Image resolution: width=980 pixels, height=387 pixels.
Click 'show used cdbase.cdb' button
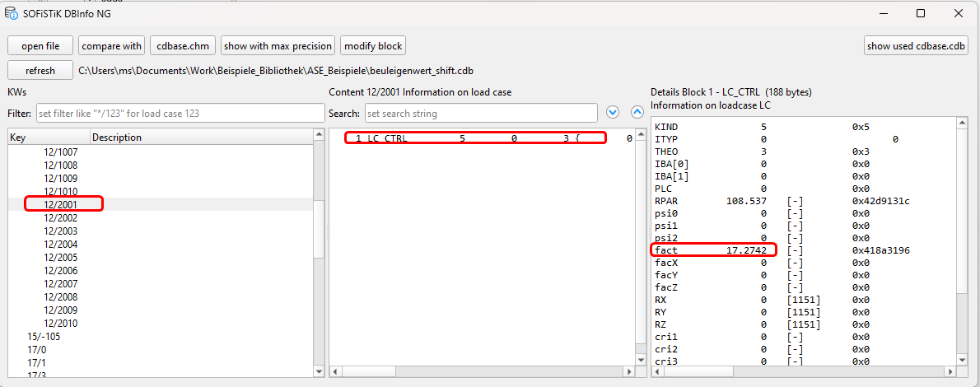point(916,46)
